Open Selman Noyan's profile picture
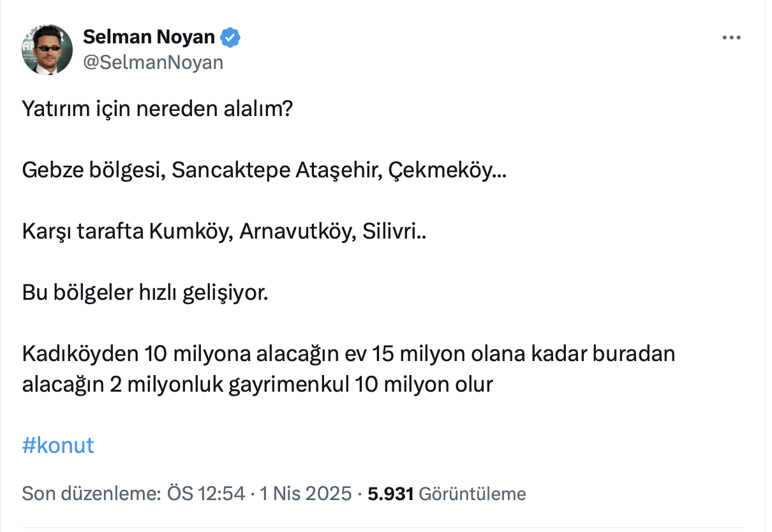Screen dimensions: 772x532 47,50
